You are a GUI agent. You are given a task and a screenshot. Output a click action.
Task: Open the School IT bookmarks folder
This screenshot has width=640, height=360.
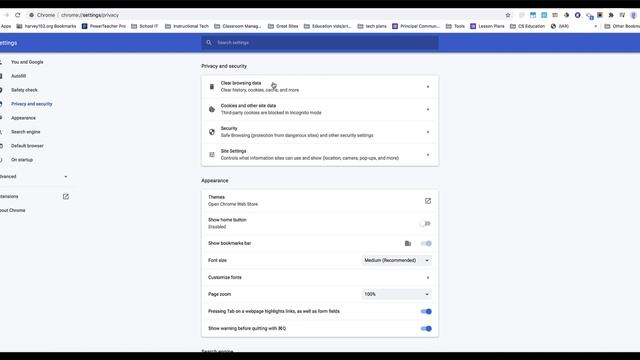pos(145,26)
